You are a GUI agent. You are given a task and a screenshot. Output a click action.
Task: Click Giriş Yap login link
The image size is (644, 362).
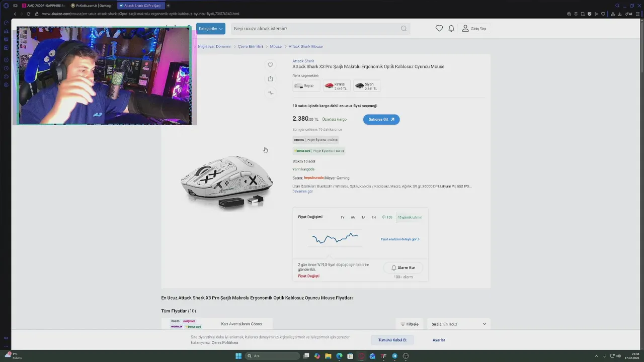[x=474, y=29]
